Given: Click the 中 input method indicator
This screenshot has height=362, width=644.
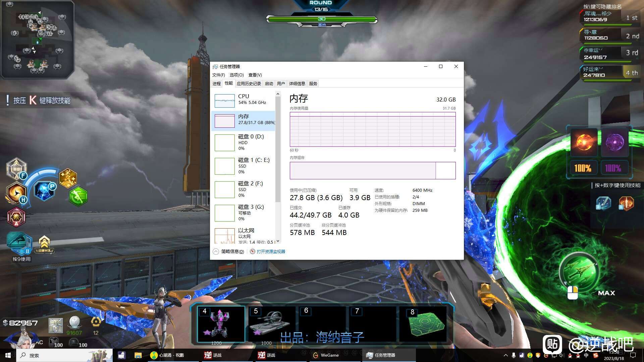Looking at the screenshot, I should pyautogui.click(x=586, y=355).
